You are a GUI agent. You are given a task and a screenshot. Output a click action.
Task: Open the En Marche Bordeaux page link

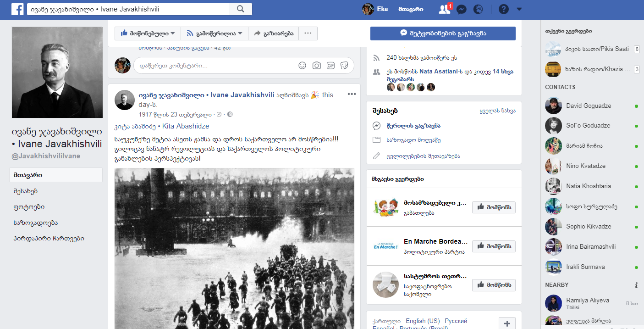pos(435,241)
